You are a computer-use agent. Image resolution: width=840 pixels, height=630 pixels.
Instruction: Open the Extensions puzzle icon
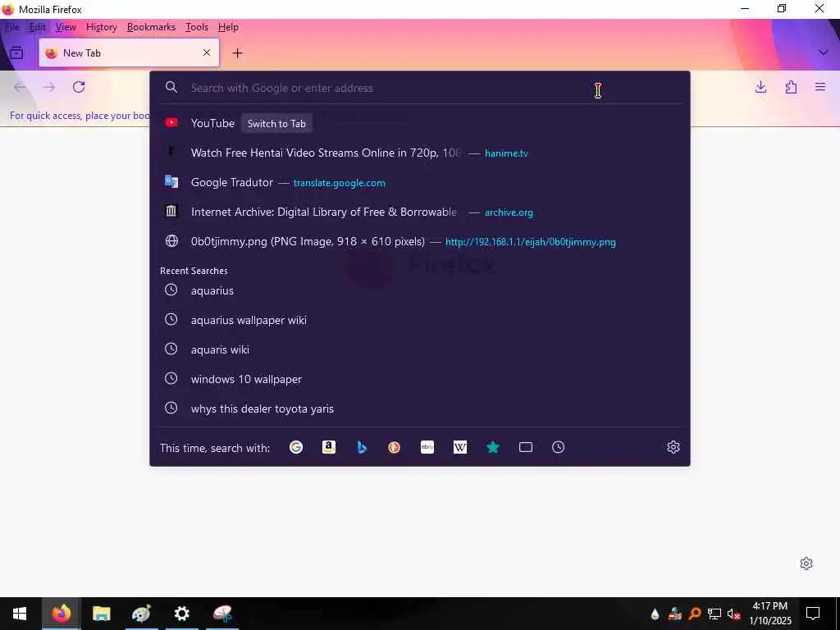click(791, 87)
